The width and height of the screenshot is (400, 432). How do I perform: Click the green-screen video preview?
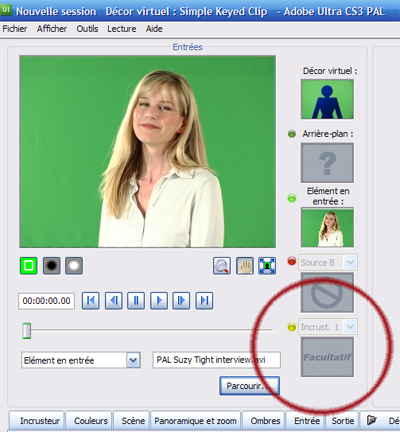point(148,152)
